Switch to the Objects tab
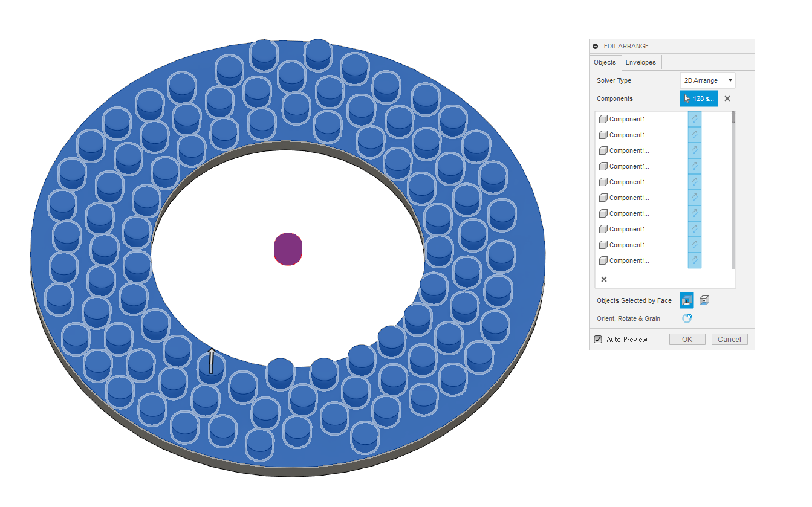Image resolution: width=812 pixels, height=507 pixels. tap(605, 62)
